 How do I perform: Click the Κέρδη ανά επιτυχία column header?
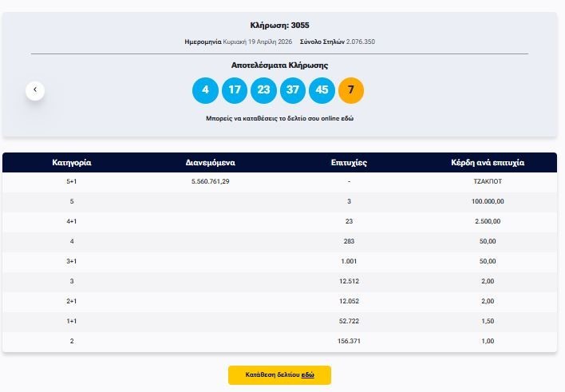pos(488,162)
